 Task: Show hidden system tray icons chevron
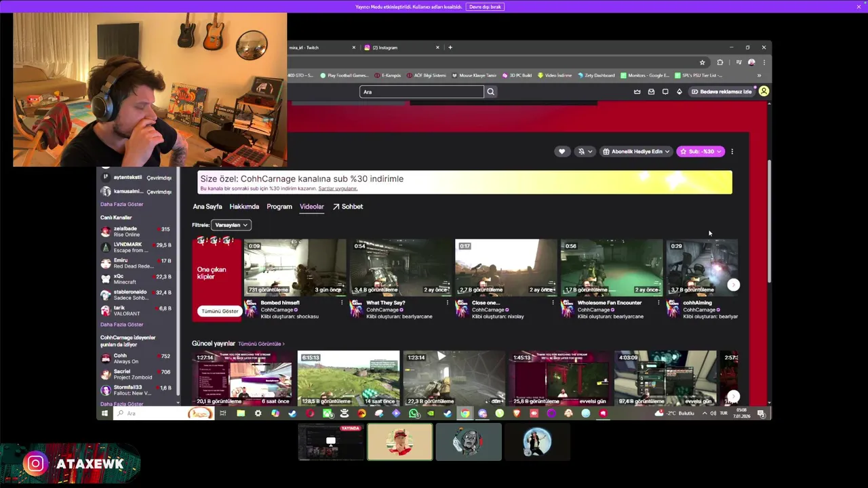coord(704,413)
